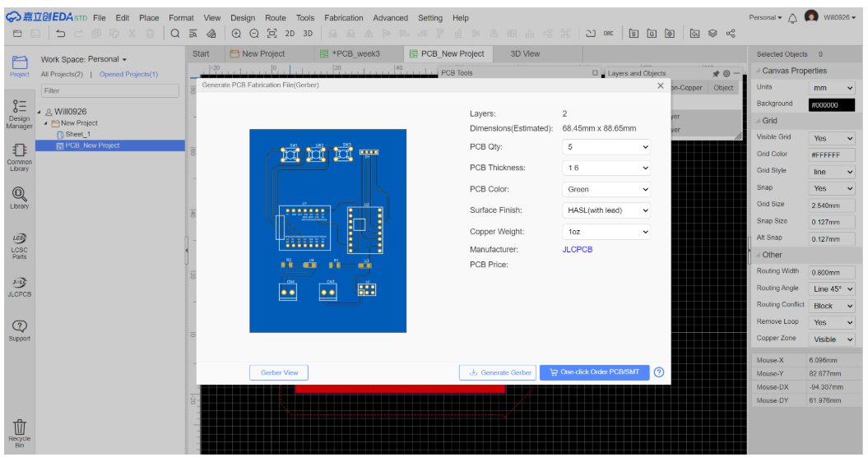Click the Undo arrow icon
868x457 pixels.
pos(60,34)
